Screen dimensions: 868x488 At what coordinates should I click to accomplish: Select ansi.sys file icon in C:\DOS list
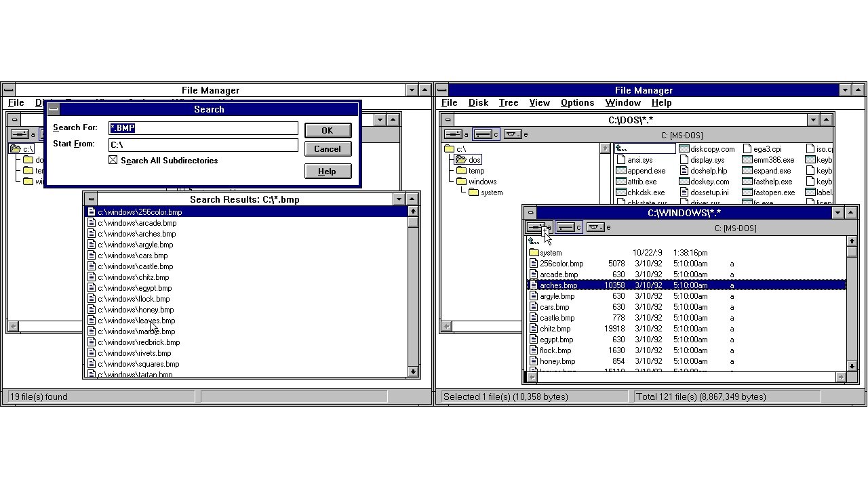(x=620, y=160)
